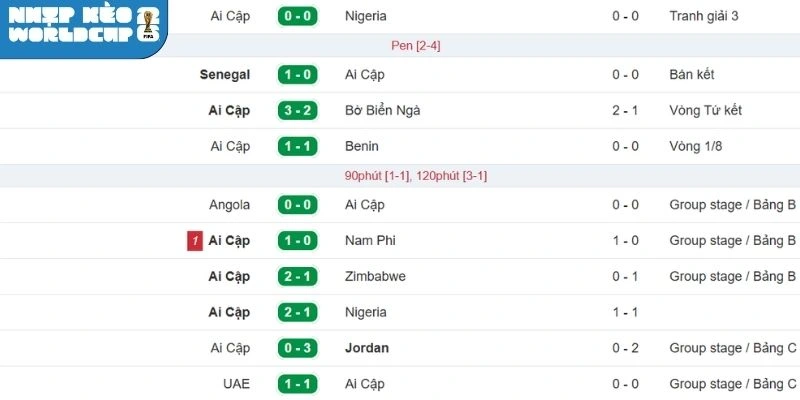Open the 0-0 score for Angola match

[296, 205]
